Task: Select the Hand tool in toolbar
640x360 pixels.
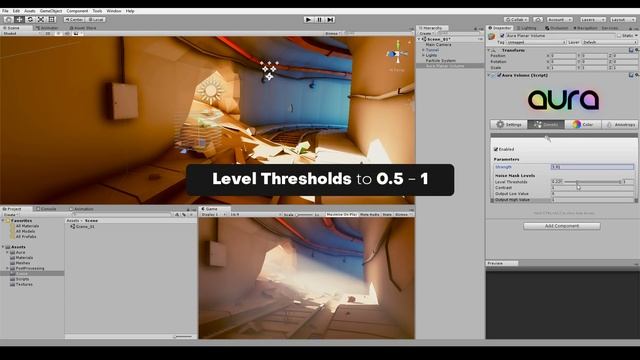Action: point(8,19)
